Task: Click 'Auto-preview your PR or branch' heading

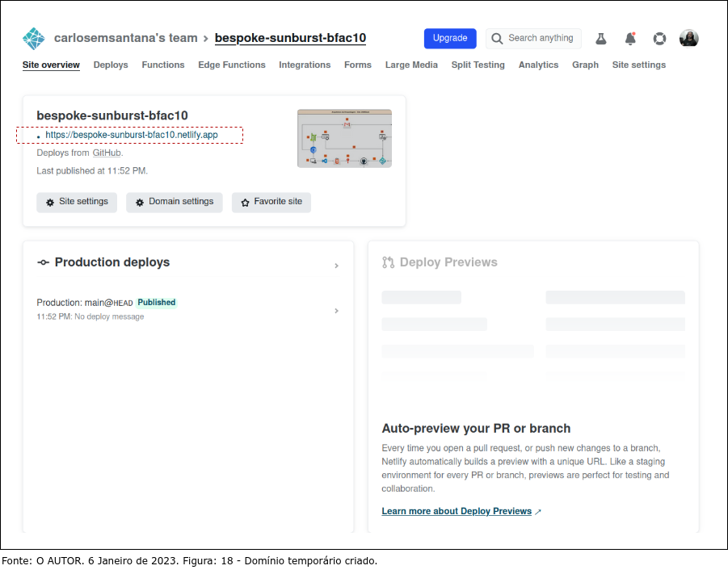Action: point(476,429)
